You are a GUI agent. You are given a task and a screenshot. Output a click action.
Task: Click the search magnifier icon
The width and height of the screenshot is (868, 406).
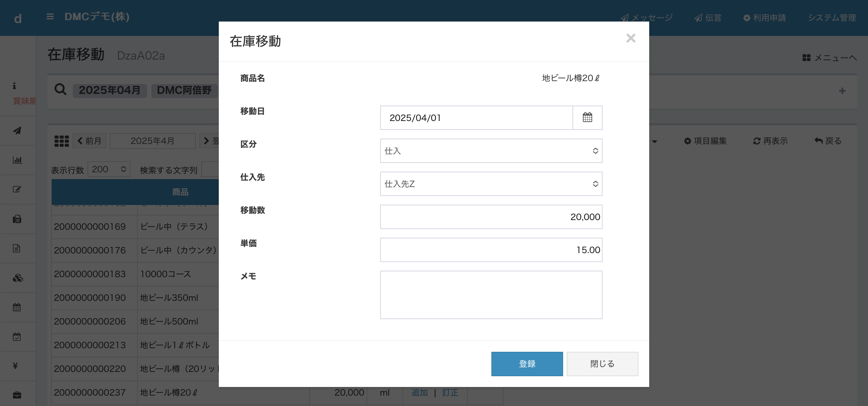[x=60, y=89]
